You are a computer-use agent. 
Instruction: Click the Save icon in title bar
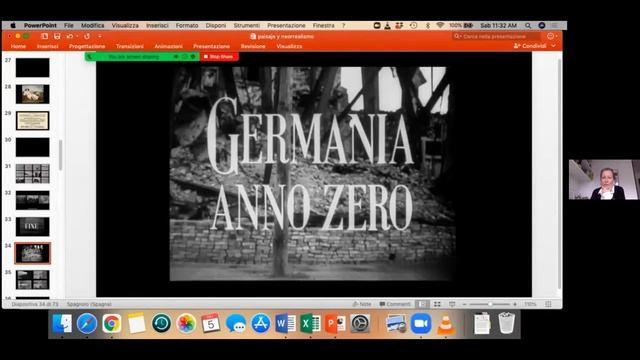pyautogui.click(x=57, y=36)
